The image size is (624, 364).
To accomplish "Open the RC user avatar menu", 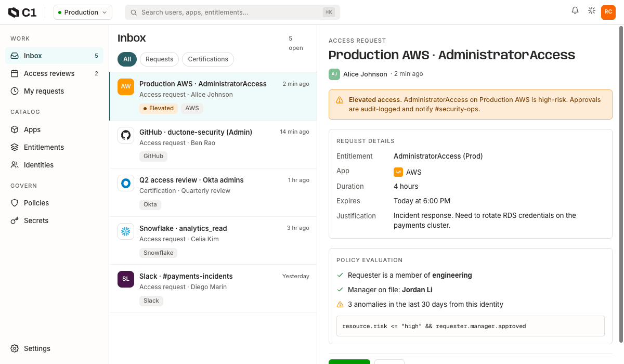I will (x=608, y=12).
